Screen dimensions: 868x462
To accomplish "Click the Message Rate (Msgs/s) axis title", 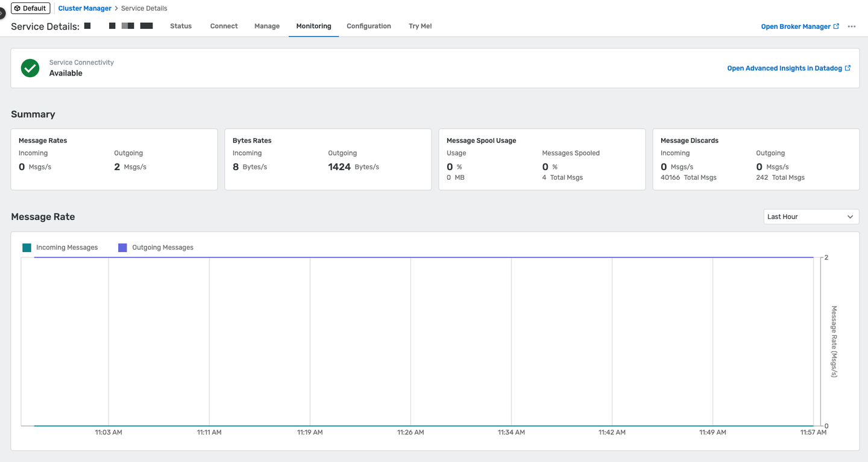I will pyautogui.click(x=834, y=341).
